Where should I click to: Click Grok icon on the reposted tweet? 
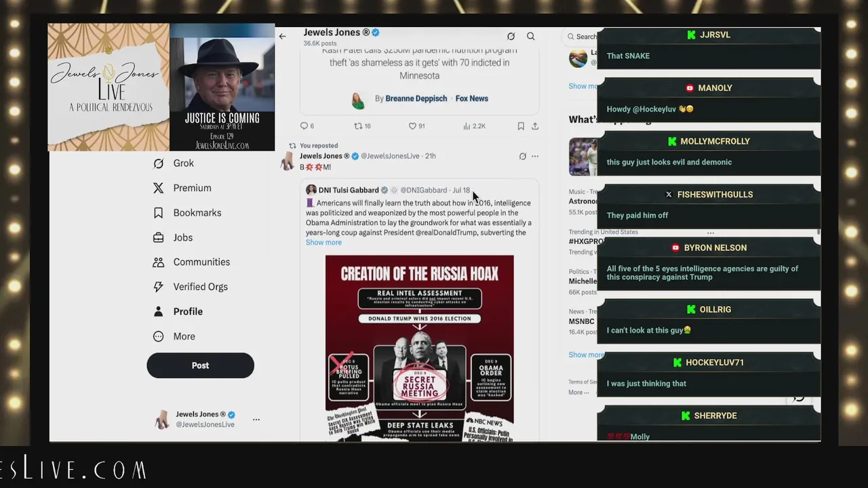coord(522,156)
